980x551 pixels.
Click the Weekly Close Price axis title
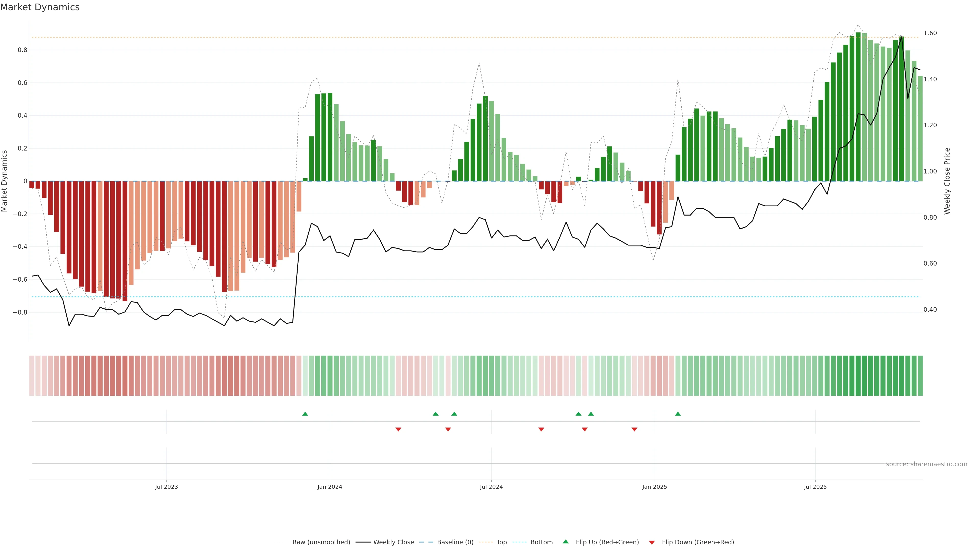point(947,181)
